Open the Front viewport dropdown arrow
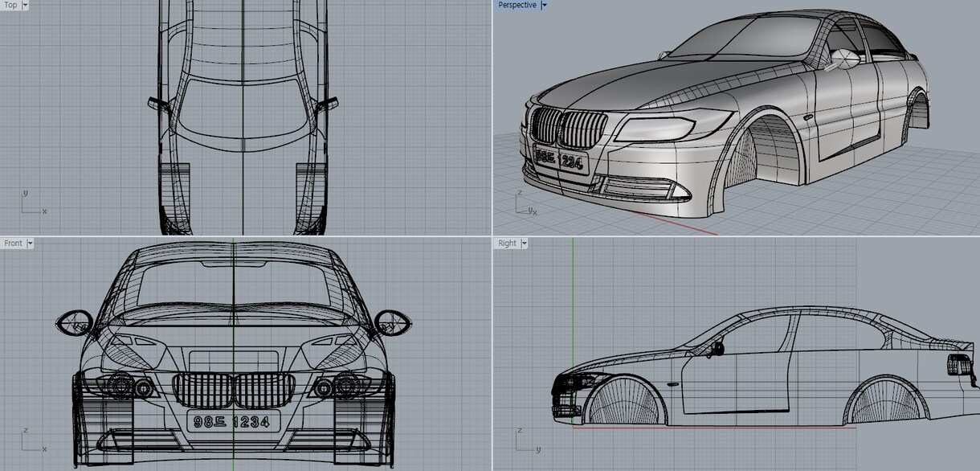The height and width of the screenshot is (471, 980). (31, 243)
